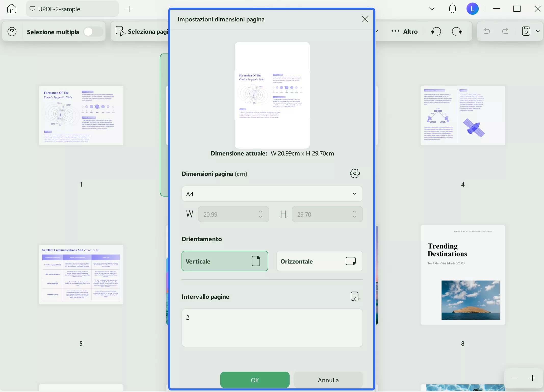
Task: Open dropdown arrow next to save icon
Action: 538,31
